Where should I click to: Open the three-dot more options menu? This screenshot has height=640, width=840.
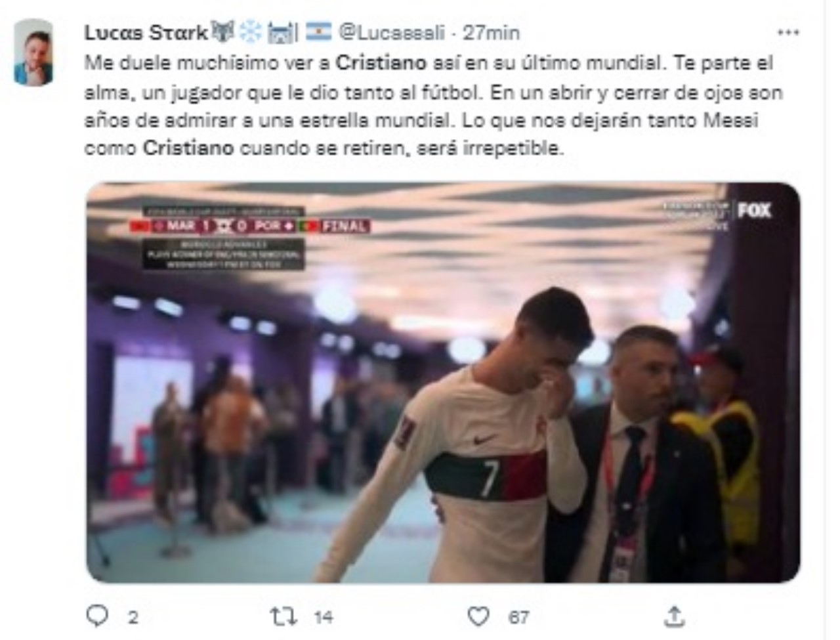pyautogui.click(x=787, y=32)
